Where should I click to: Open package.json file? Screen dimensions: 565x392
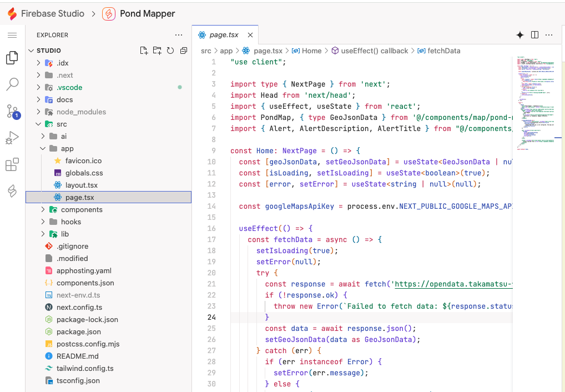(108, 332)
